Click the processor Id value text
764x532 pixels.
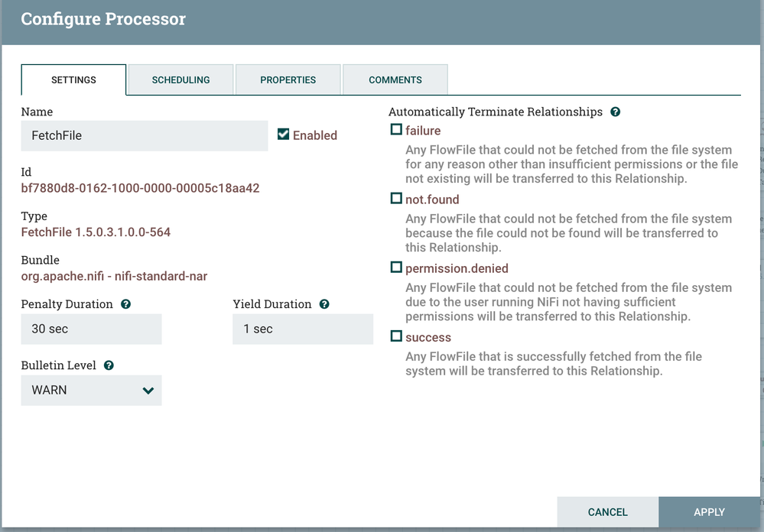point(140,188)
